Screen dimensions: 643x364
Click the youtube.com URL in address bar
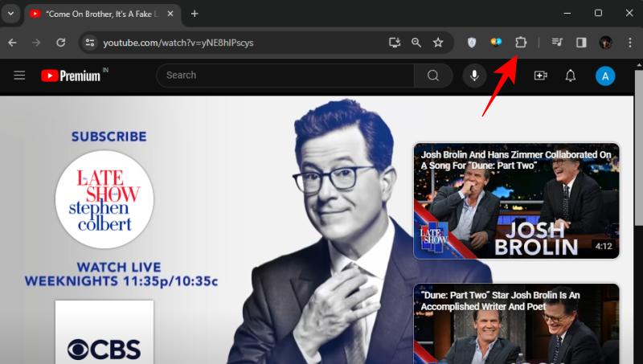[178, 43]
